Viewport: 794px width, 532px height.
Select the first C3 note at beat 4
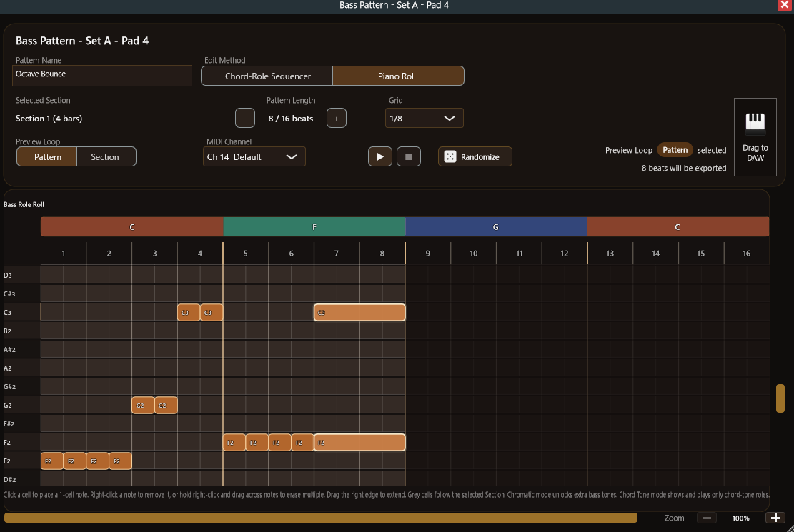(189, 312)
